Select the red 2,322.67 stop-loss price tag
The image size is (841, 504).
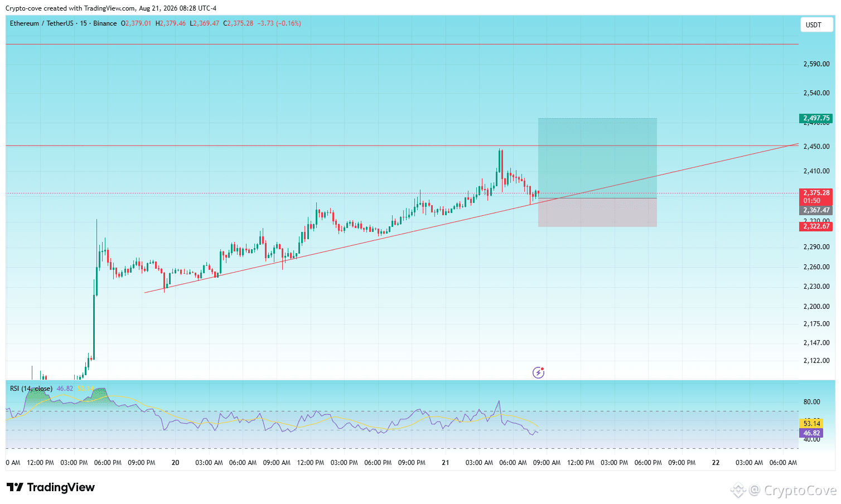[x=816, y=226]
